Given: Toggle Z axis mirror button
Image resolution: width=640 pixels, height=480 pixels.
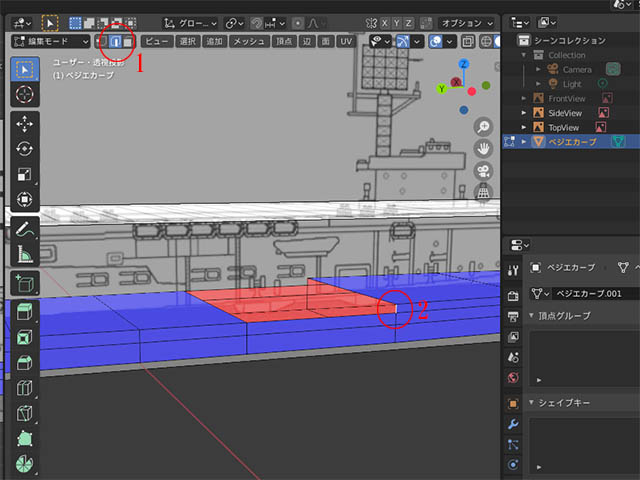Looking at the screenshot, I should 408,23.
